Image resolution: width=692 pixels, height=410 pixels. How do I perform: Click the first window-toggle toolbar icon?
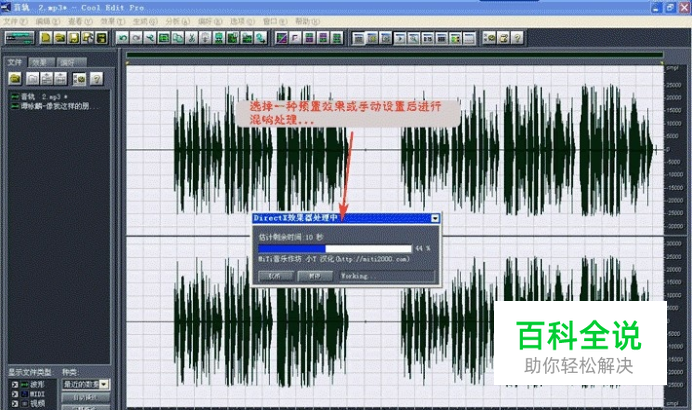click(x=358, y=38)
